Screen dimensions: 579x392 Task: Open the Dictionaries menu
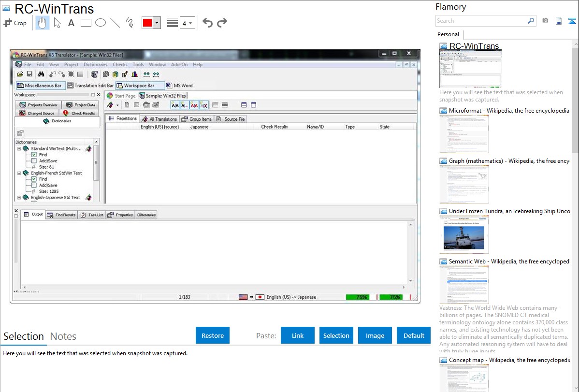[95, 65]
